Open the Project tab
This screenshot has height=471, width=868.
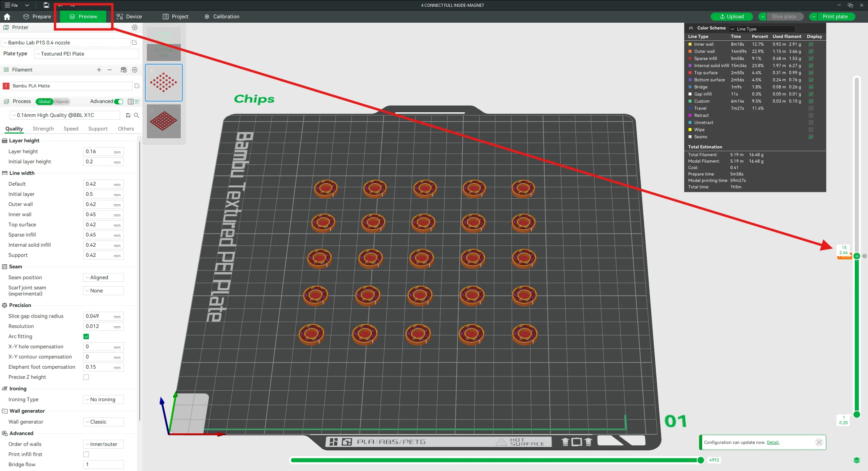tap(175, 17)
